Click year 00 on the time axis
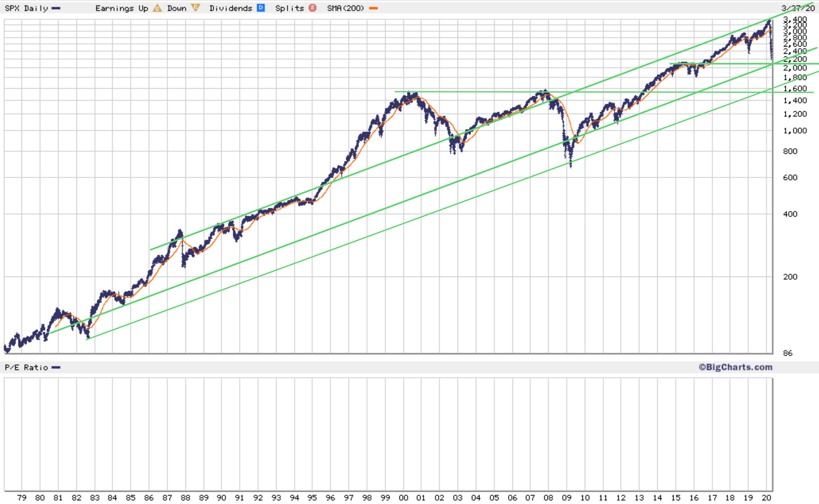The width and height of the screenshot is (819, 504). pos(403,498)
